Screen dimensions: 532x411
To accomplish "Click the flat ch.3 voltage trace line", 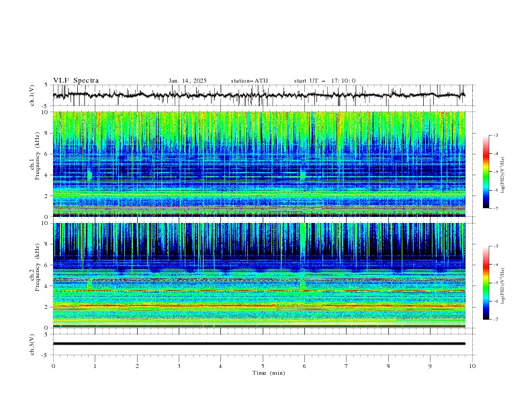I will [x=259, y=344].
